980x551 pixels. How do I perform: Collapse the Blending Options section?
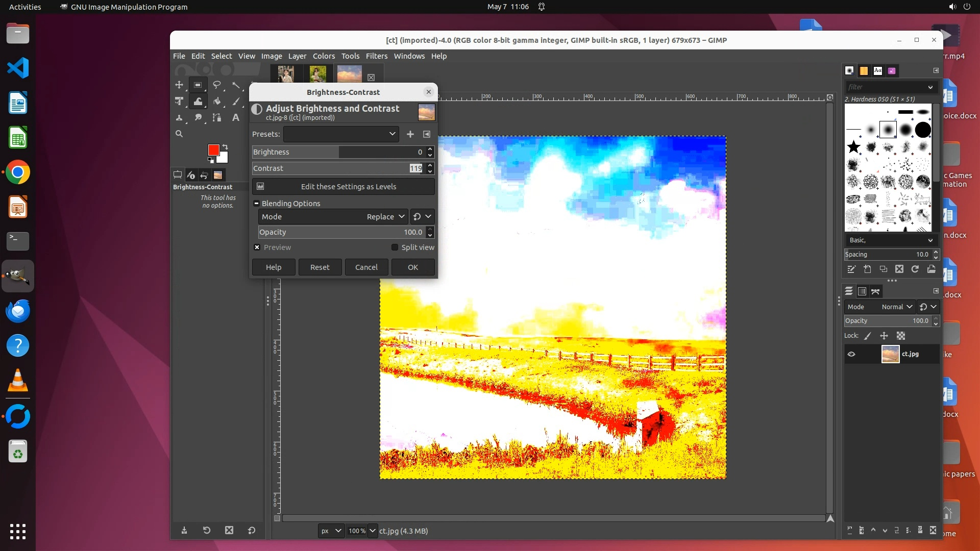click(x=256, y=204)
